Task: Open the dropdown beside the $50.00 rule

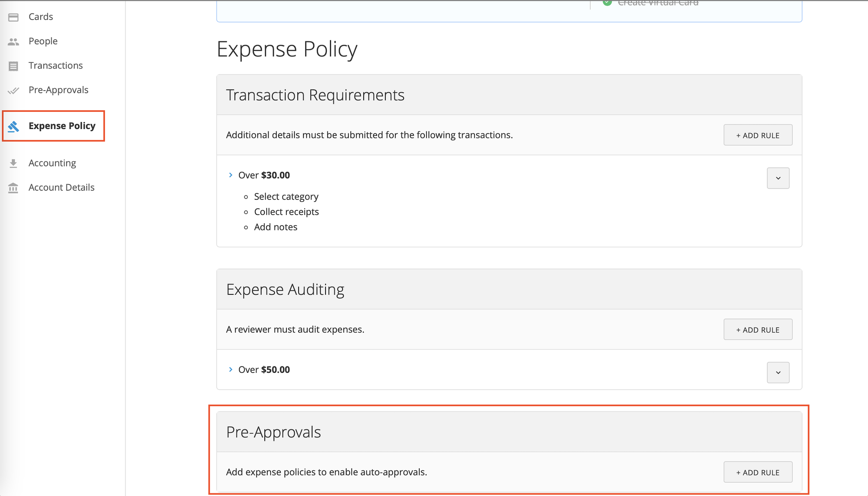Action: coord(778,372)
